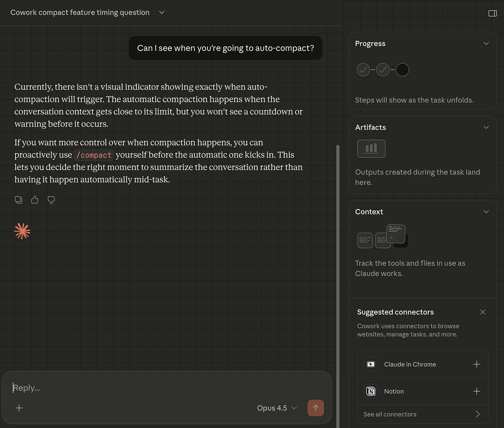Viewport: 504px width, 428px height.
Task: Open the bar chart artifact thumbnail
Action: click(x=371, y=149)
